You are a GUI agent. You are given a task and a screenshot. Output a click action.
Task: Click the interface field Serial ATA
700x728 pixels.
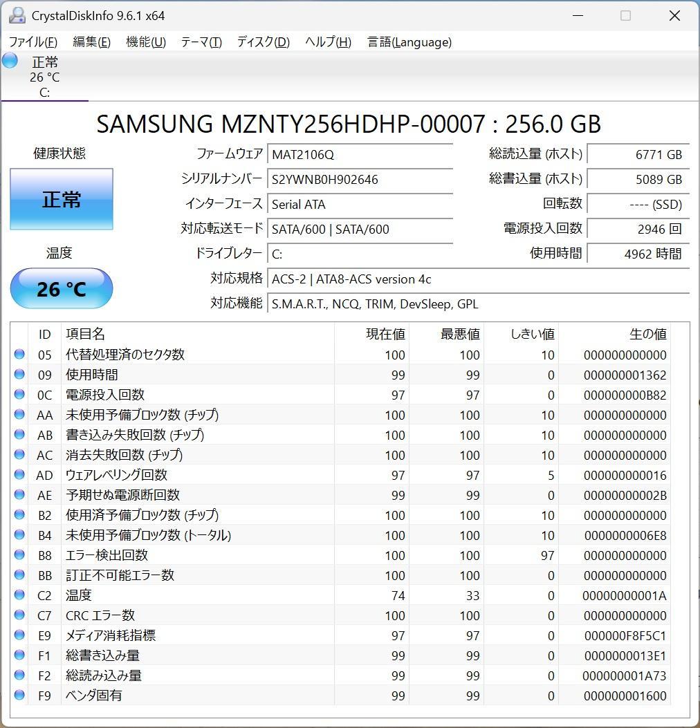click(x=360, y=204)
